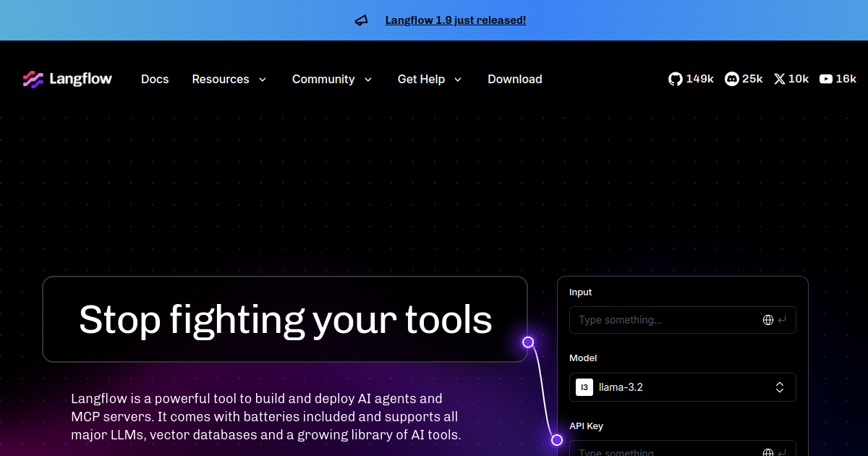The image size is (868, 456).
Task: Click the enter-arrow icon in the Input field
Action: point(783,320)
